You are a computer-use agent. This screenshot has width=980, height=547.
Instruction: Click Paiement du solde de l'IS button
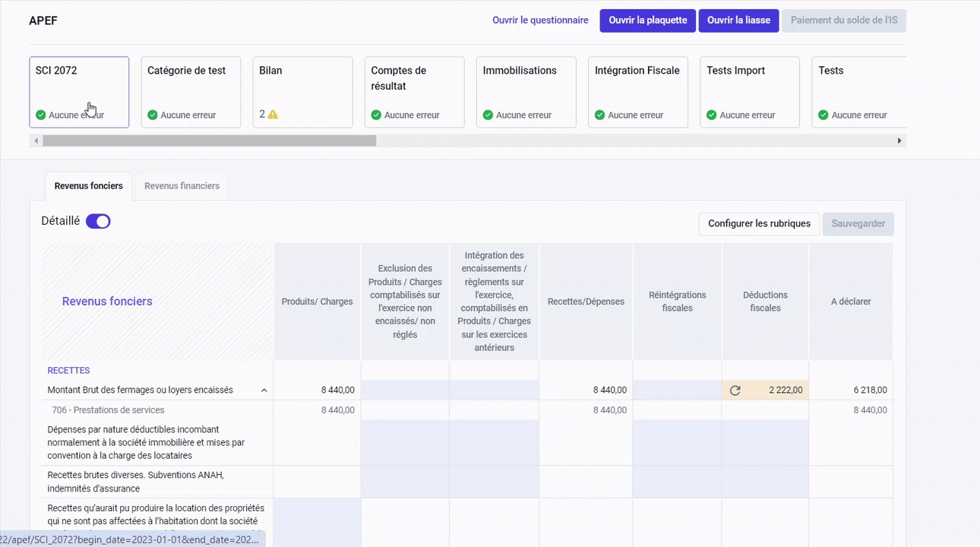[x=844, y=21]
